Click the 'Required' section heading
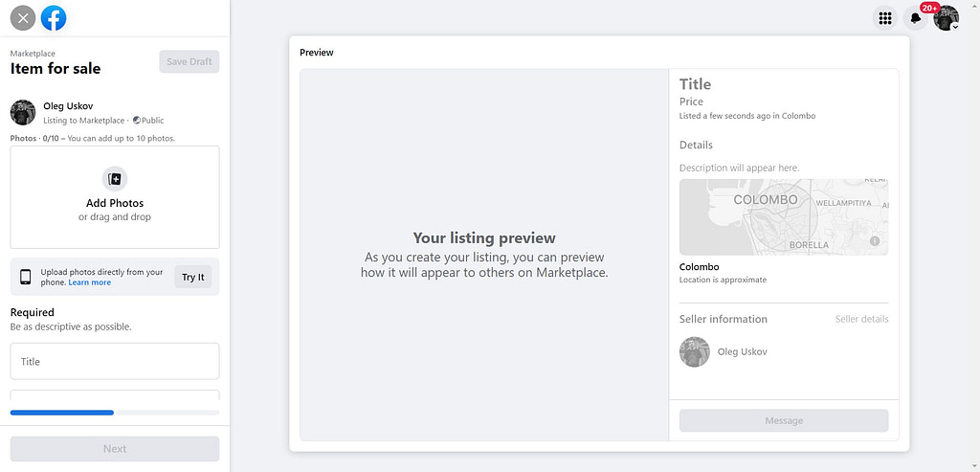This screenshot has height=472, width=980. point(33,312)
